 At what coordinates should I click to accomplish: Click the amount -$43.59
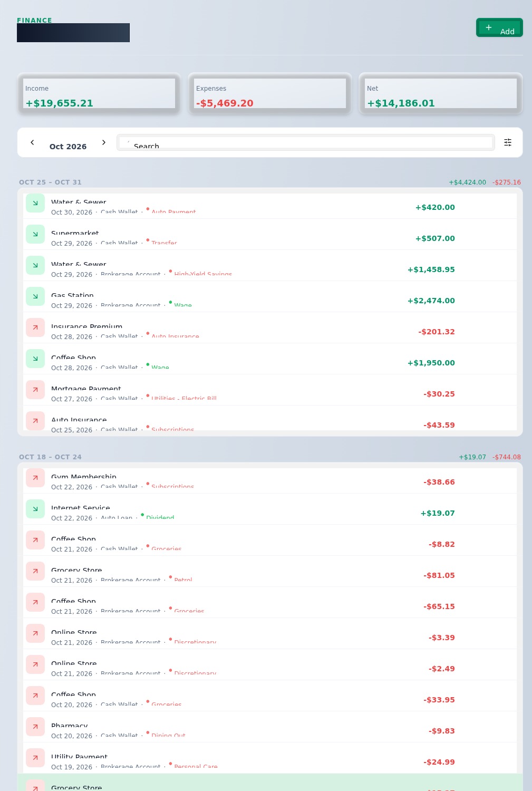tap(439, 425)
